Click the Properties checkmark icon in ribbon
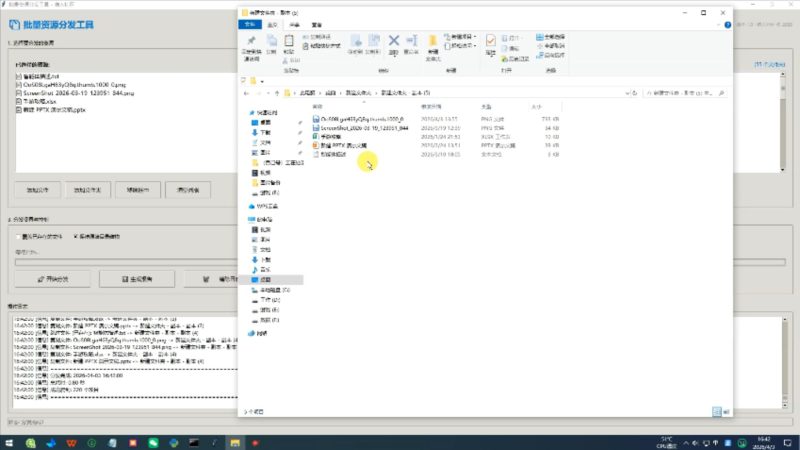The width and height of the screenshot is (800, 450). point(490,42)
